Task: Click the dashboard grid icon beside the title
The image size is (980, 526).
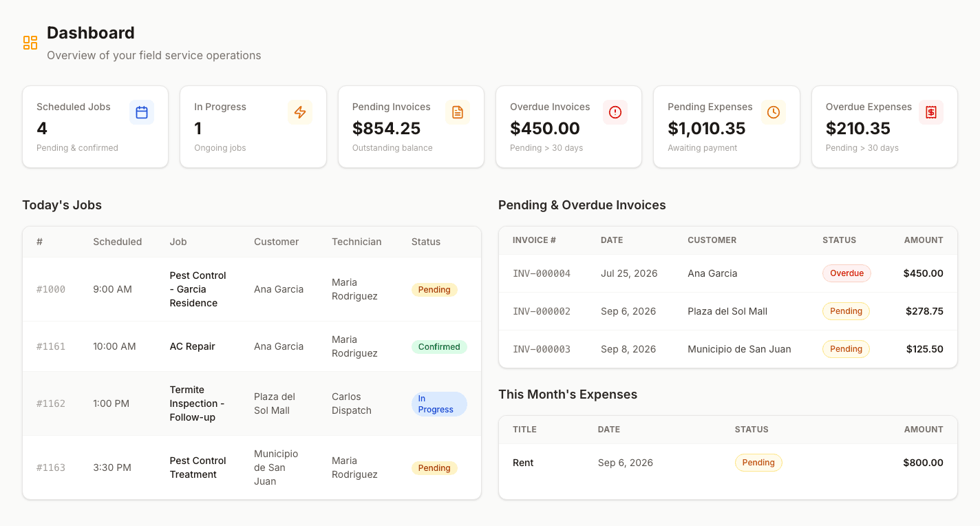Action: pos(30,43)
